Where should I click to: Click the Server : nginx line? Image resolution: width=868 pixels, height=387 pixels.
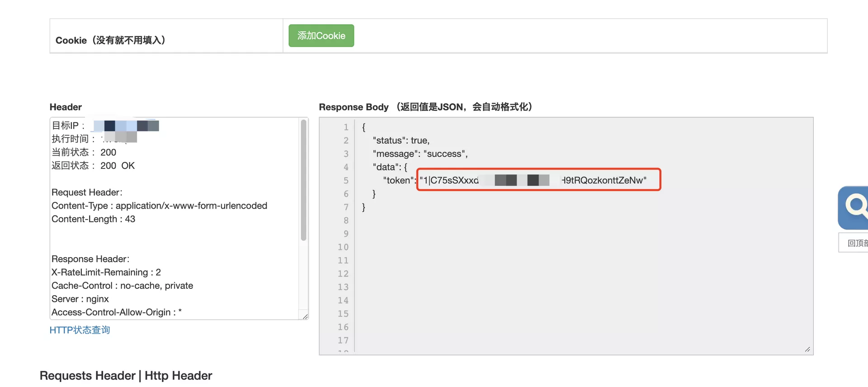(x=80, y=299)
